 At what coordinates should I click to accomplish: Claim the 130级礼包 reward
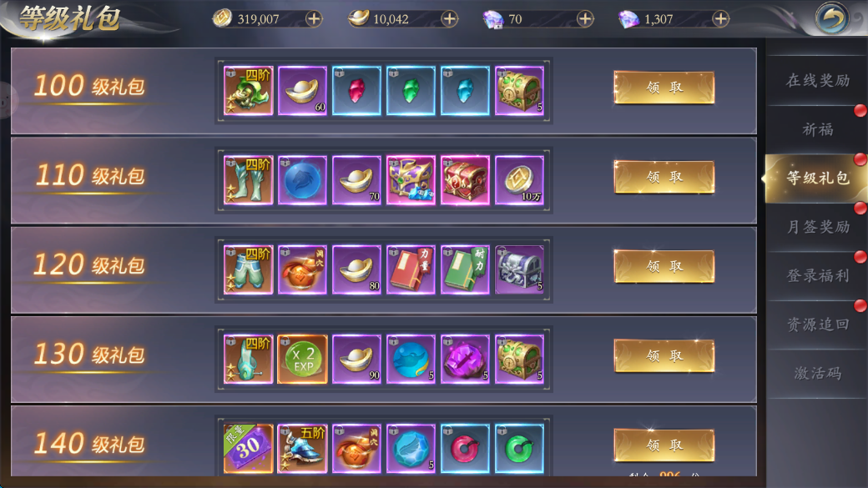[x=664, y=355]
